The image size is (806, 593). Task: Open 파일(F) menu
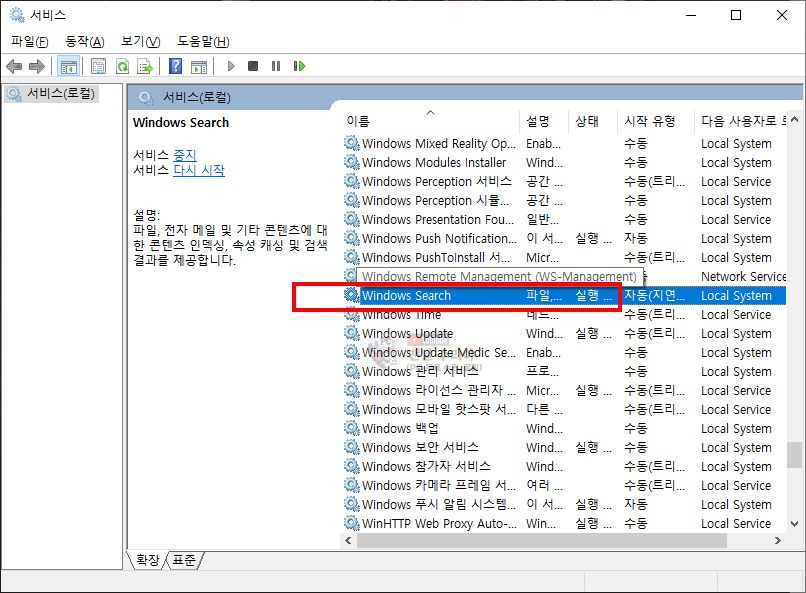[x=30, y=42]
